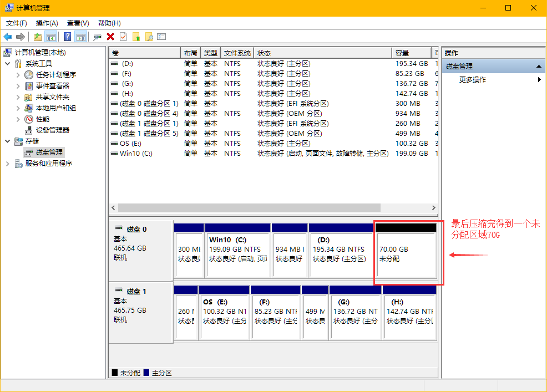Sort by the 布局 column header
Screen dimensions: 547x392
click(x=190, y=53)
